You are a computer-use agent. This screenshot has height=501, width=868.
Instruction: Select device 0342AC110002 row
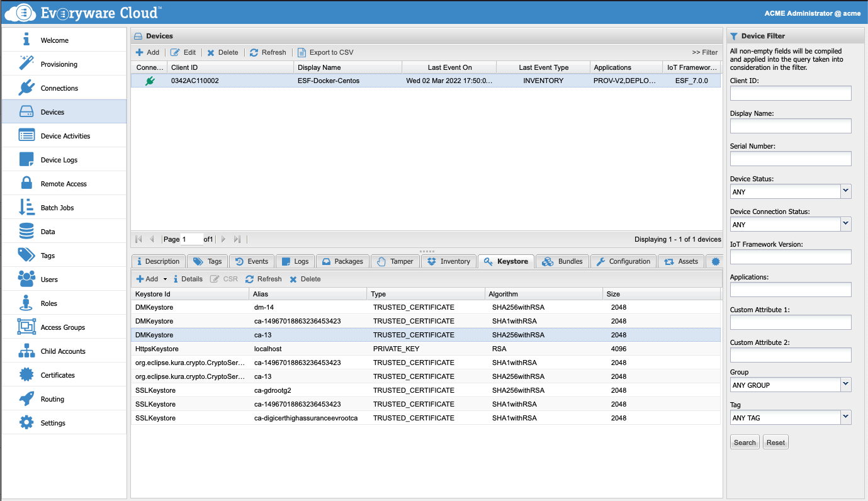[x=426, y=81]
